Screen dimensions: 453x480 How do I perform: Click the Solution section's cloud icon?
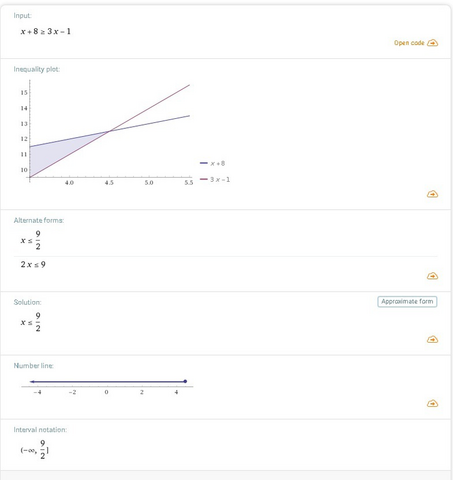coord(432,339)
